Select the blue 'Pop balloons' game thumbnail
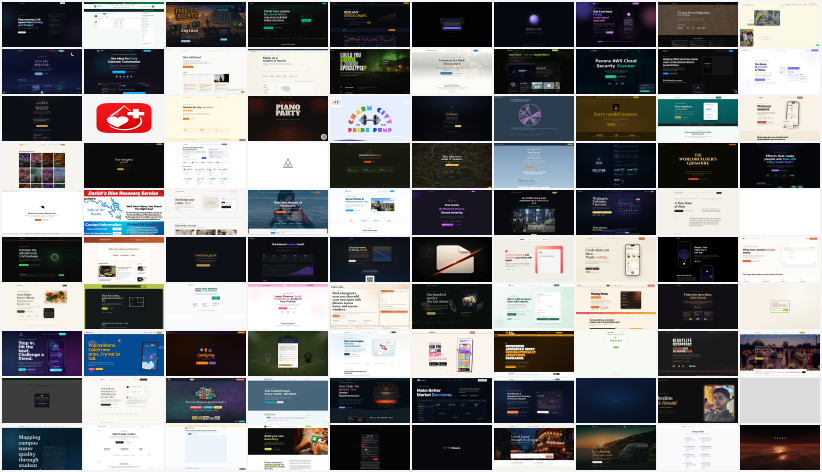 click(x=124, y=353)
